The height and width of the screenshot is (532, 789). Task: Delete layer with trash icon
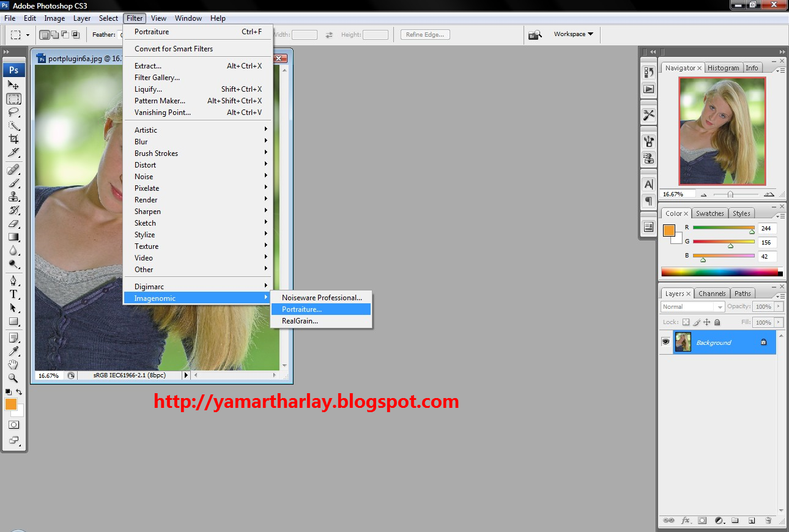click(x=768, y=521)
